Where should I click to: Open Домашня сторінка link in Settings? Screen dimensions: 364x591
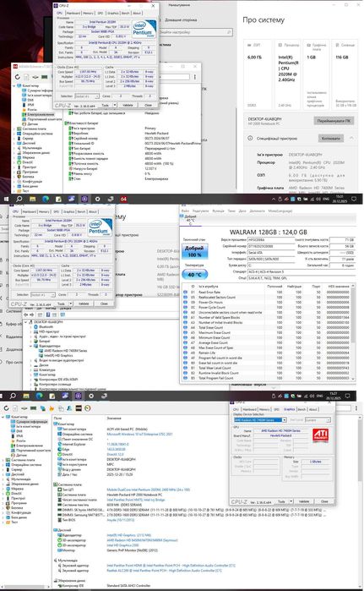coord(181,19)
